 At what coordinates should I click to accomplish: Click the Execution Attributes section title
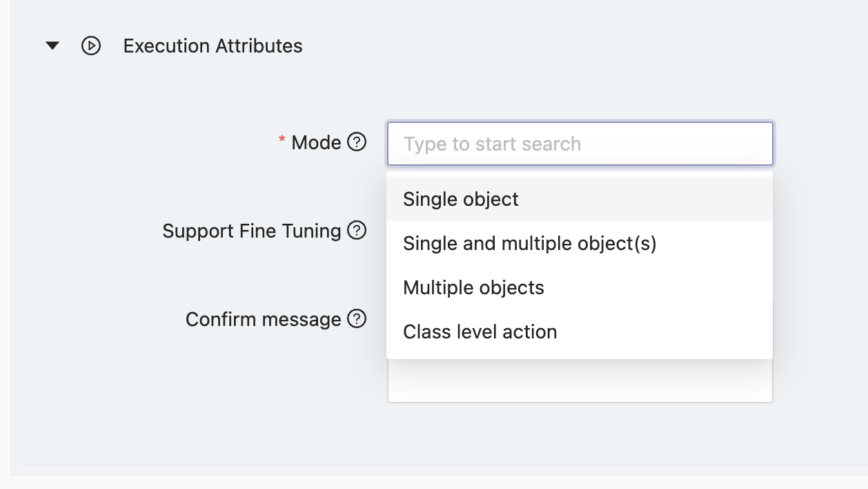pos(213,46)
